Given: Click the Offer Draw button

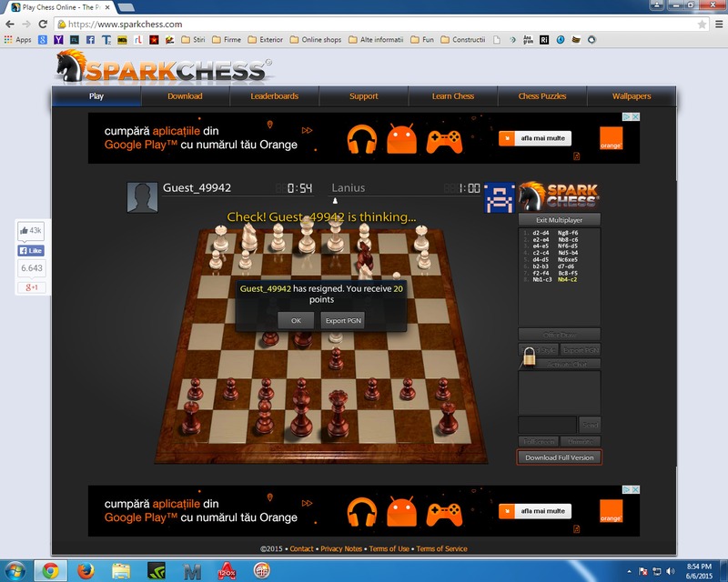Looking at the screenshot, I should 559,335.
